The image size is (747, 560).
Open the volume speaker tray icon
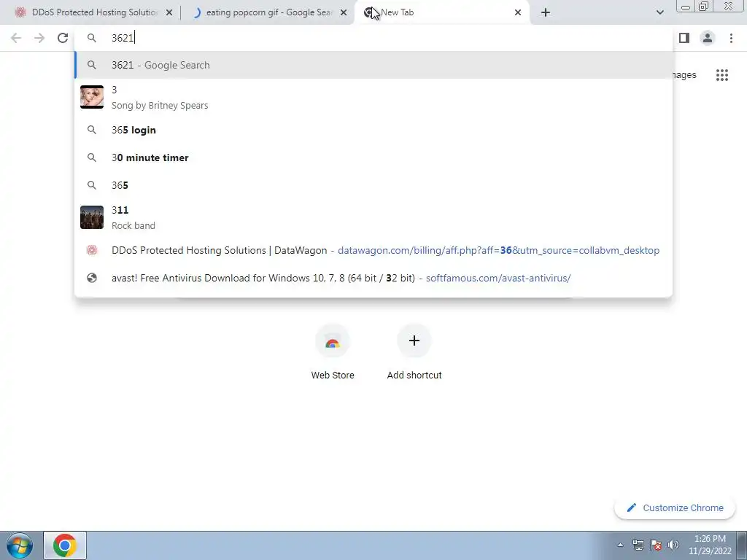pyautogui.click(x=673, y=545)
